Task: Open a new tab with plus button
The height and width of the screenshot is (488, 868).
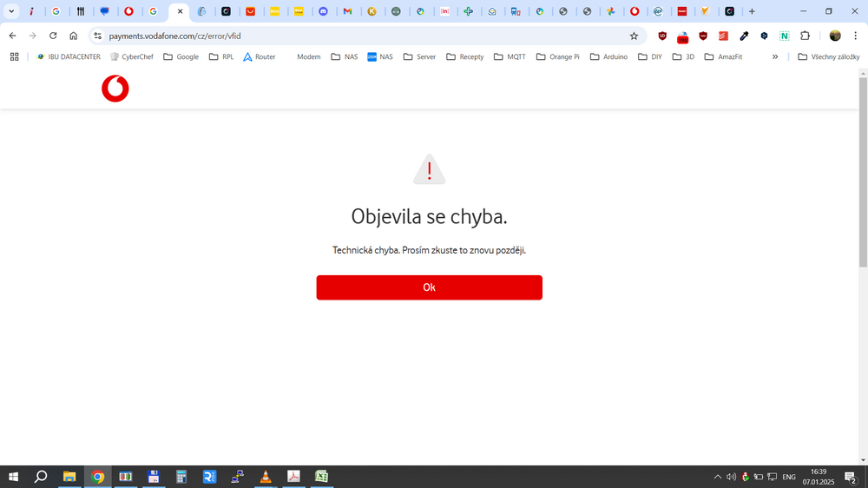Action: 752,11
